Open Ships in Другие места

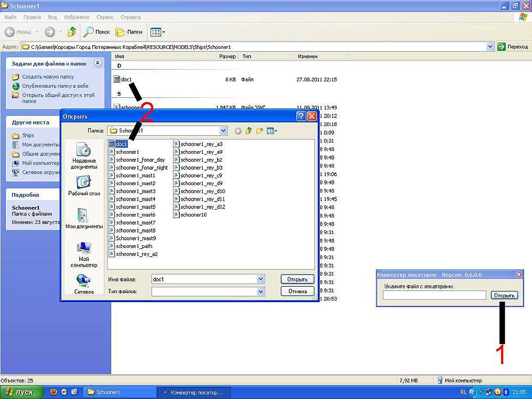click(x=28, y=135)
